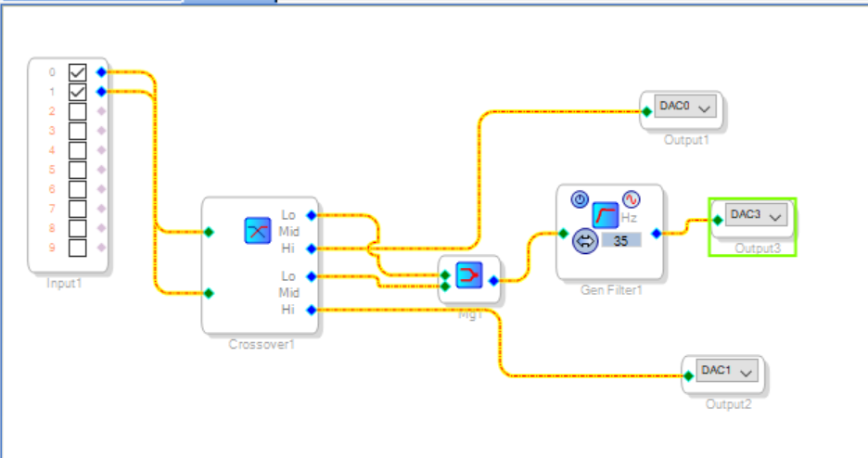Uncheck input channel 0 checkbox
Image resolution: width=868 pixels, height=458 pixels.
pos(78,72)
